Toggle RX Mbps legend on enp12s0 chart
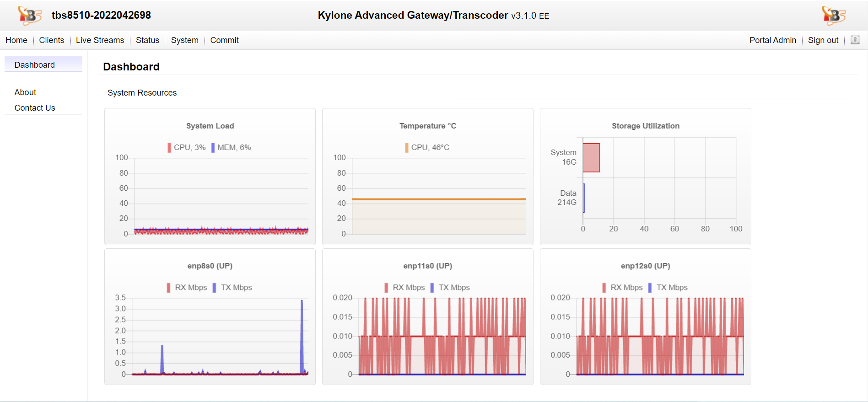Screen dimensions: 868x402 (622, 287)
